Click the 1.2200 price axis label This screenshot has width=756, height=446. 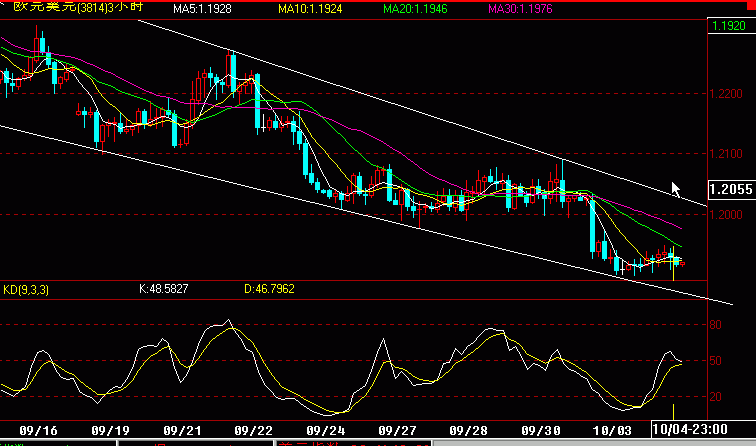727,94
